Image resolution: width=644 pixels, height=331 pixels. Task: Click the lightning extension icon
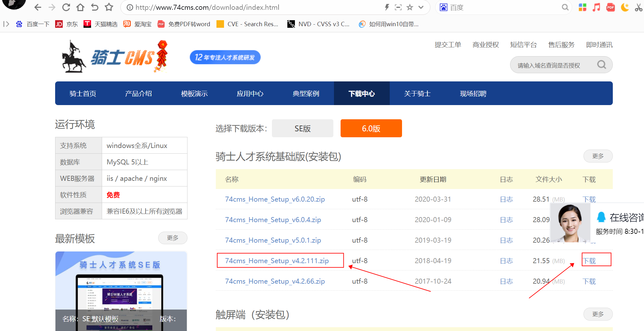(x=387, y=7)
